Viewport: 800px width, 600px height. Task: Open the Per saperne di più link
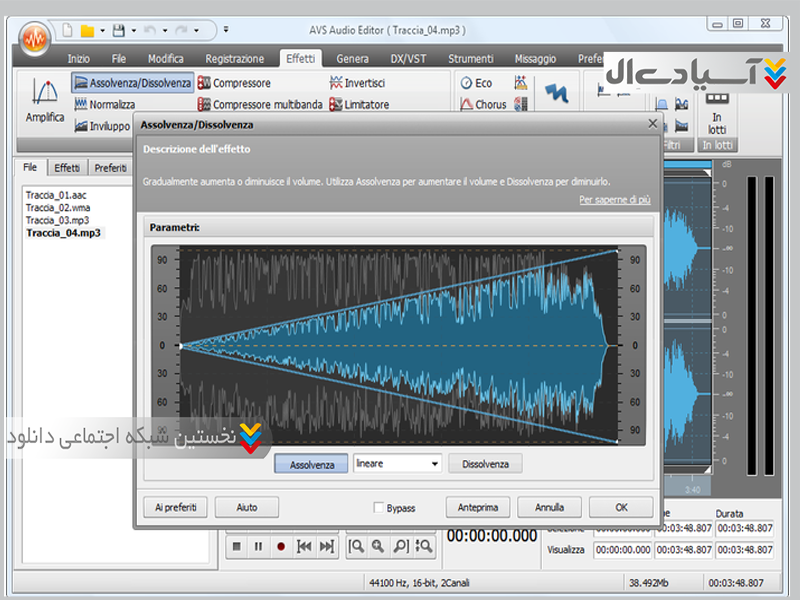[614, 200]
